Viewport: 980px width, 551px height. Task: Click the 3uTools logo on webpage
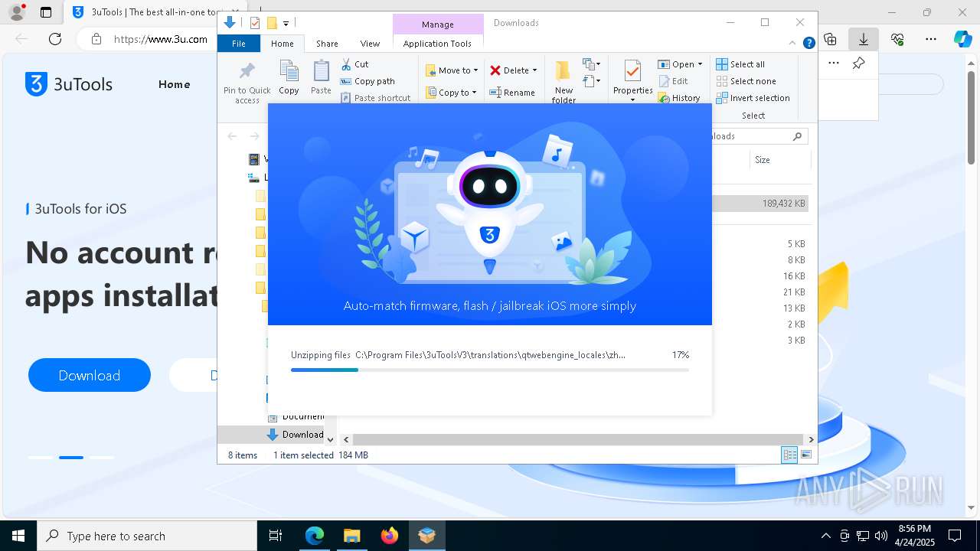[x=69, y=84]
